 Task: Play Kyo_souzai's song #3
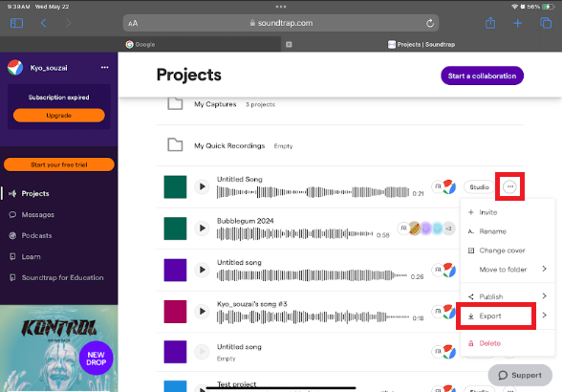pos(203,312)
